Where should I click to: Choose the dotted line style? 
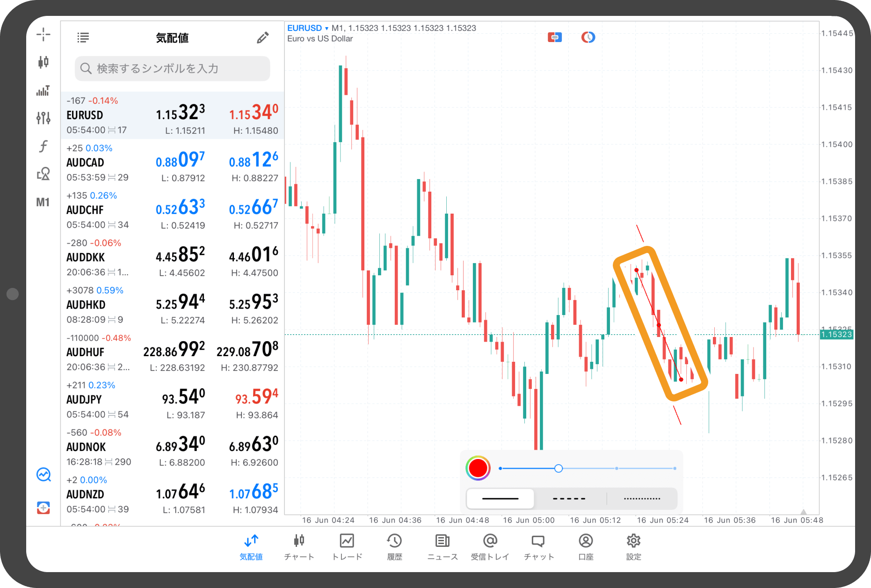click(642, 499)
